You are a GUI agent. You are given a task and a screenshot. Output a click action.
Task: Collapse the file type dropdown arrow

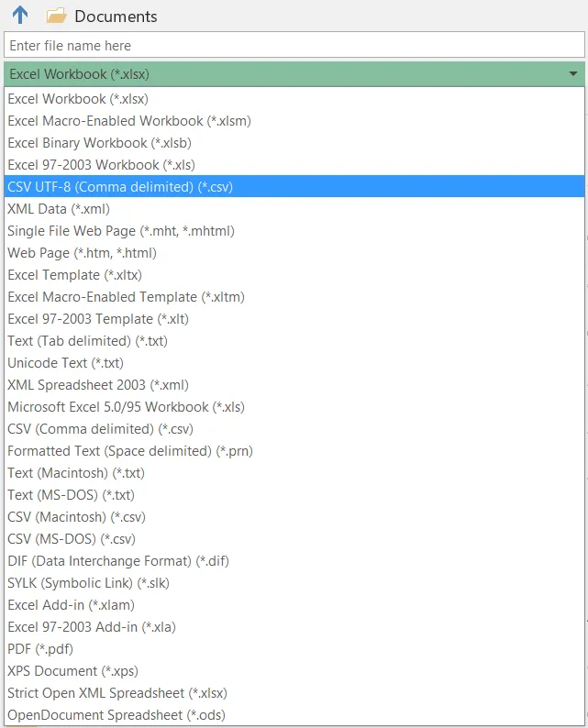tap(573, 74)
